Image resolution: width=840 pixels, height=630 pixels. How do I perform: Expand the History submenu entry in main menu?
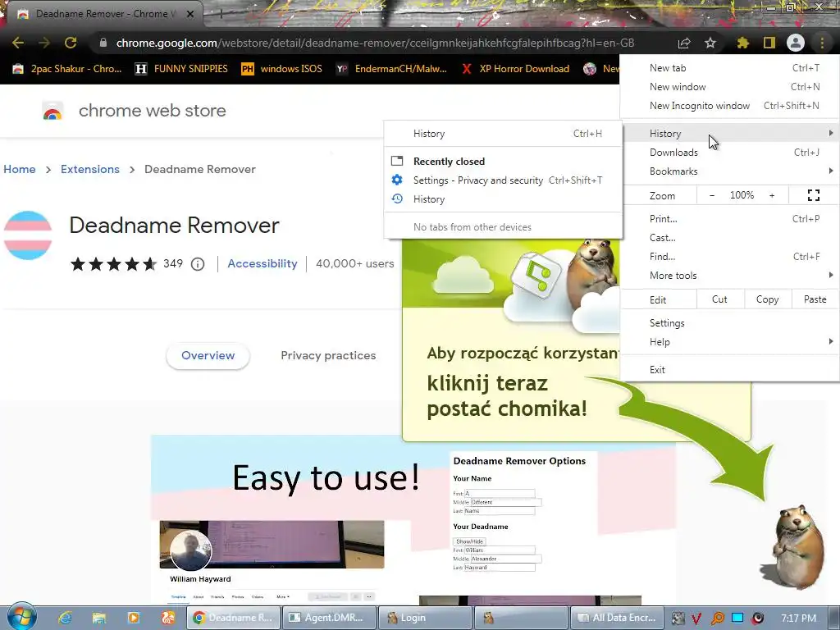[729, 134]
